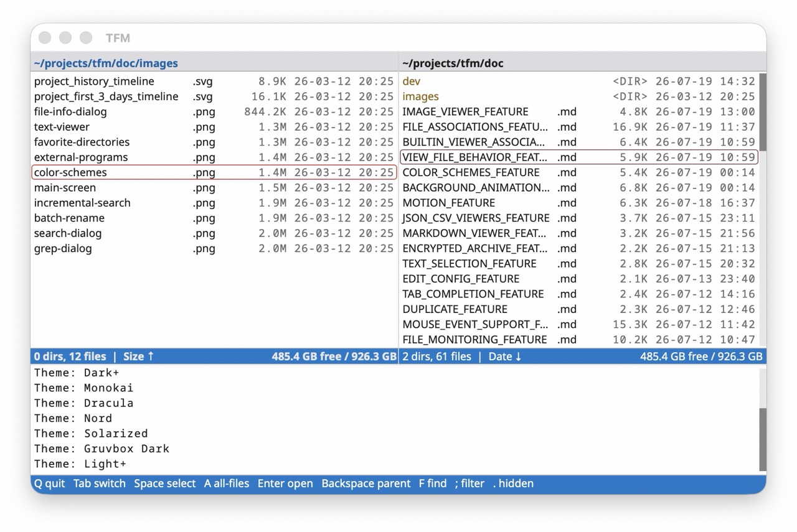
Task: Select the MARKDOWN_VIEWER_FEAT… .md file
Action: click(x=579, y=233)
